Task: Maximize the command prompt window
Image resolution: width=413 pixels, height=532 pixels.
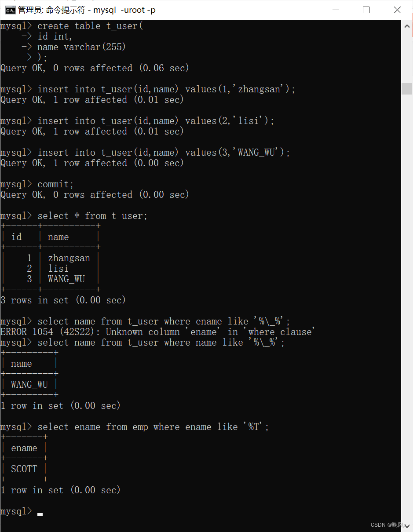Action: [366, 10]
